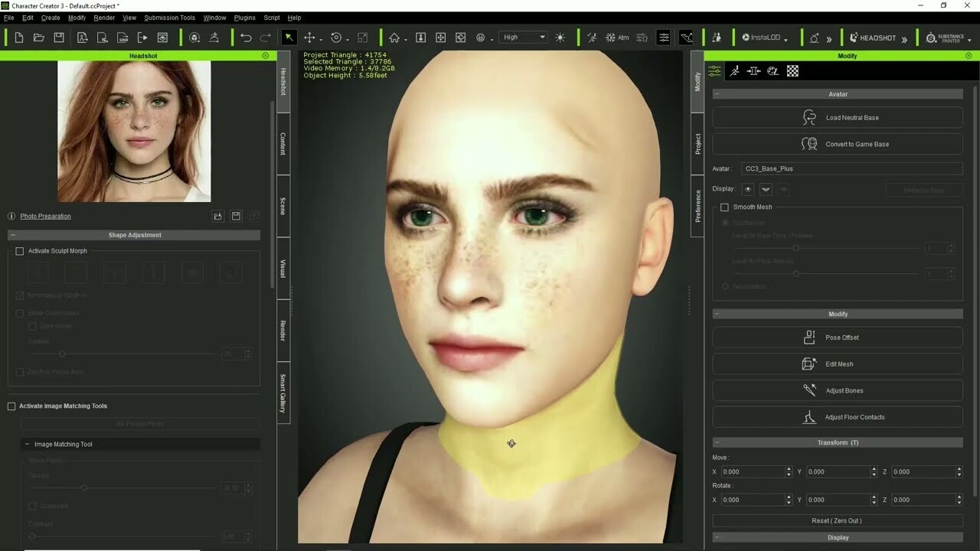This screenshot has width=980, height=551.
Task: Open the render quality High dropdown
Action: pos(523,37)
